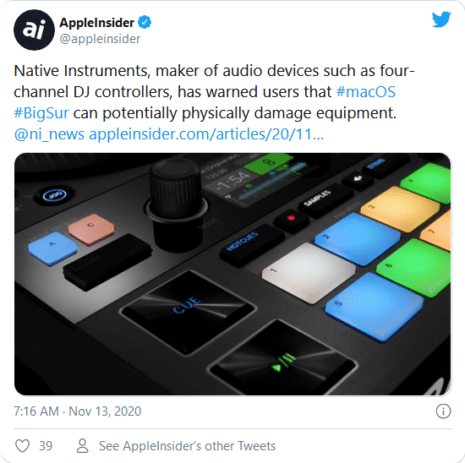This screenshot has width=465, height=463.
Task: Open the #macOS hashtag
Action: [366, 92]
